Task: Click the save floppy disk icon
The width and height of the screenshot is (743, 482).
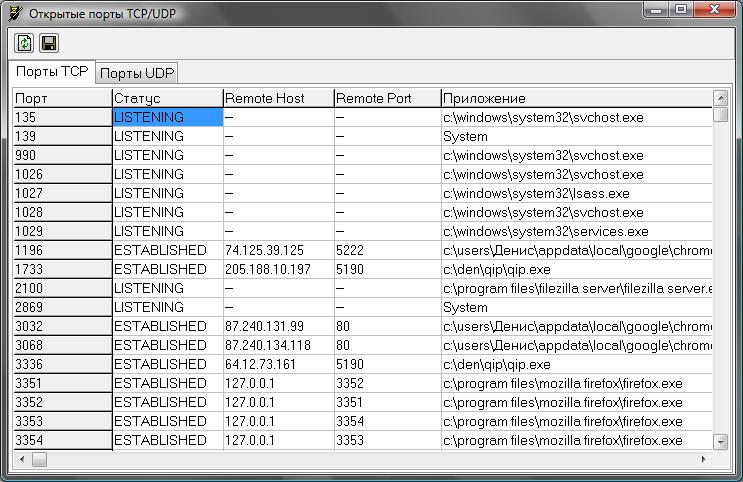Action: click(x=49, y=43)
